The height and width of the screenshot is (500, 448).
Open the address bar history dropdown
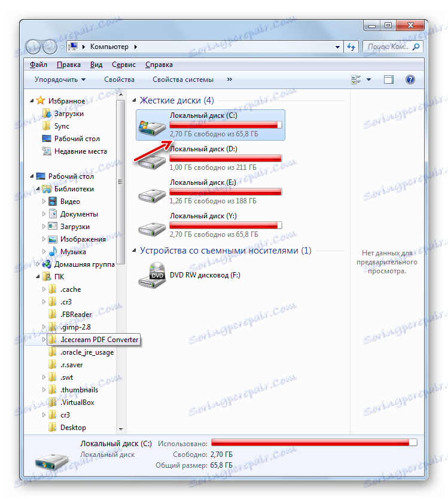(337, 47)
